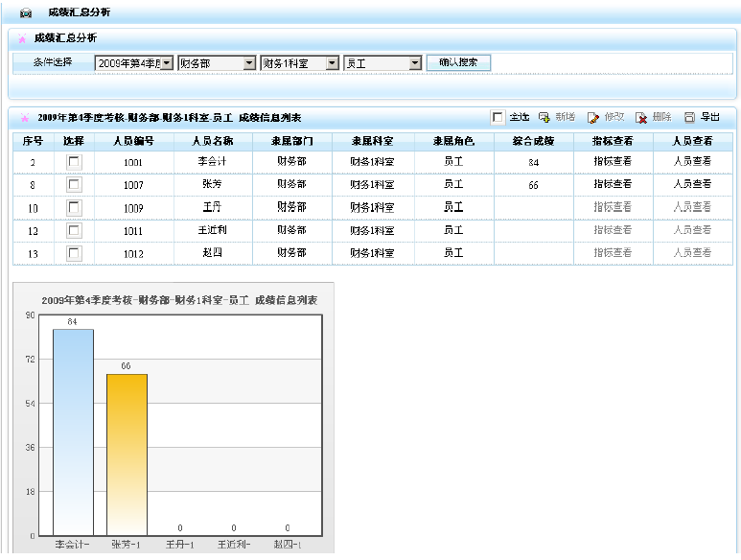741x560 pixels.
Task: Click the 隶属部门 column header
Action: (x=292, y=141)
